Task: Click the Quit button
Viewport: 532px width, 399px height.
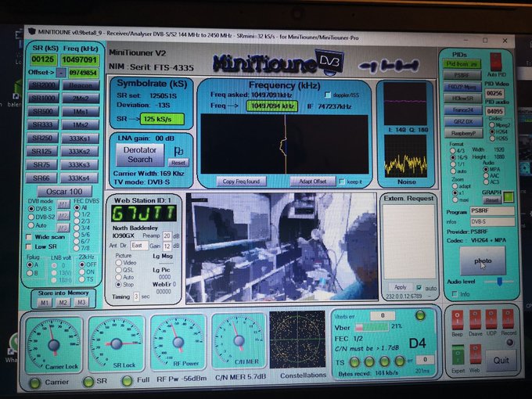Action: (501, 361)
